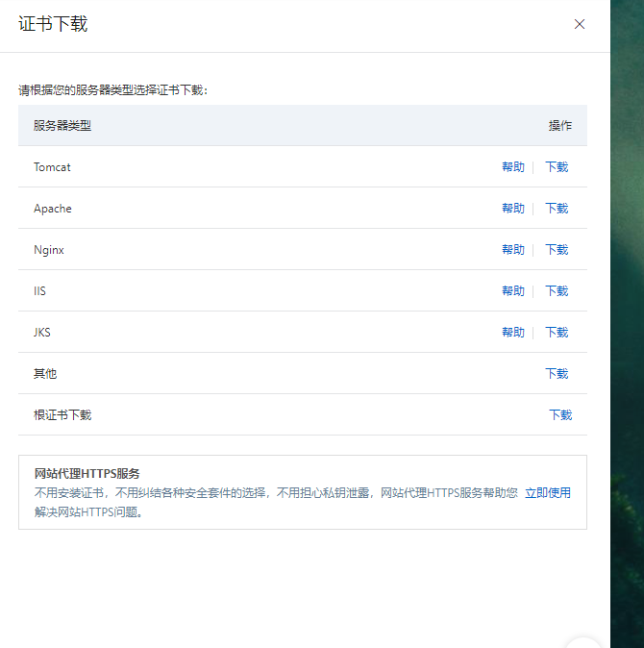Select the Tomcat server type label

(52, 167)
